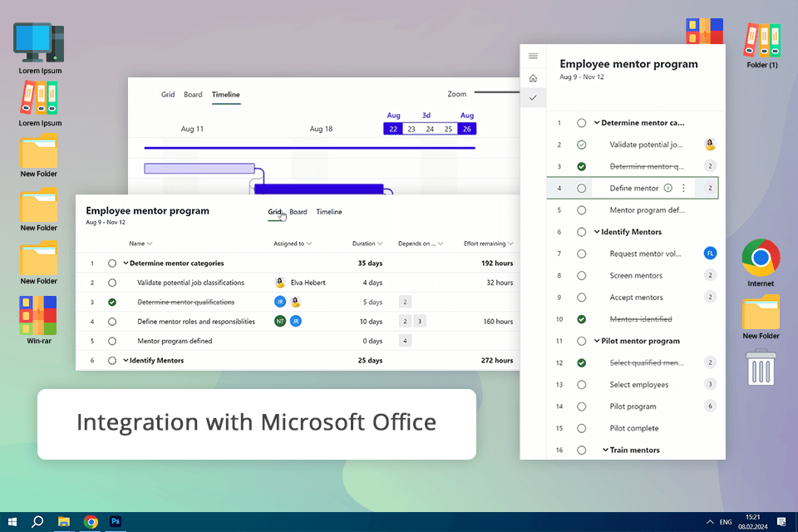Collapse Determine mentor categories in grid

[126, 264]
